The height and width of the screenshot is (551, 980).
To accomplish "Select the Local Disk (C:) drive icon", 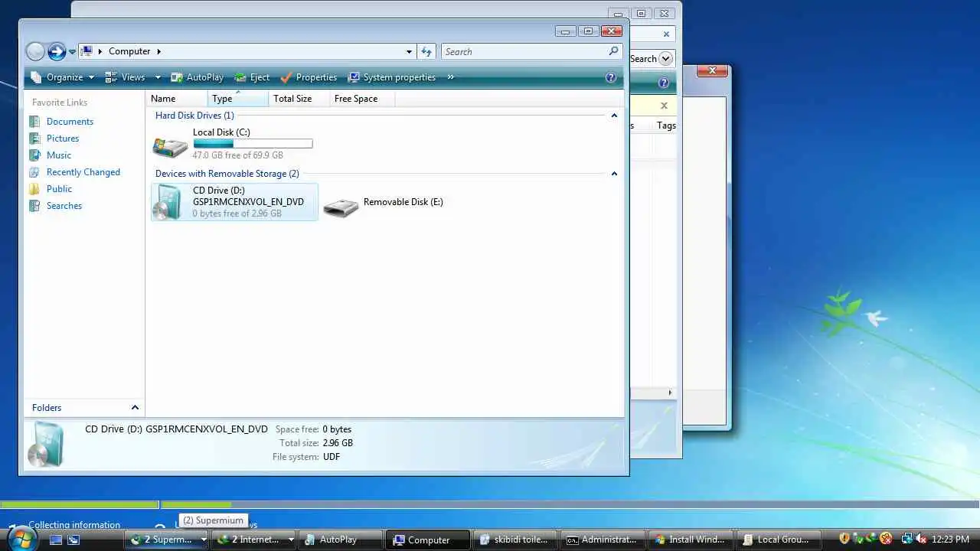I will click(x=170, y=145).
